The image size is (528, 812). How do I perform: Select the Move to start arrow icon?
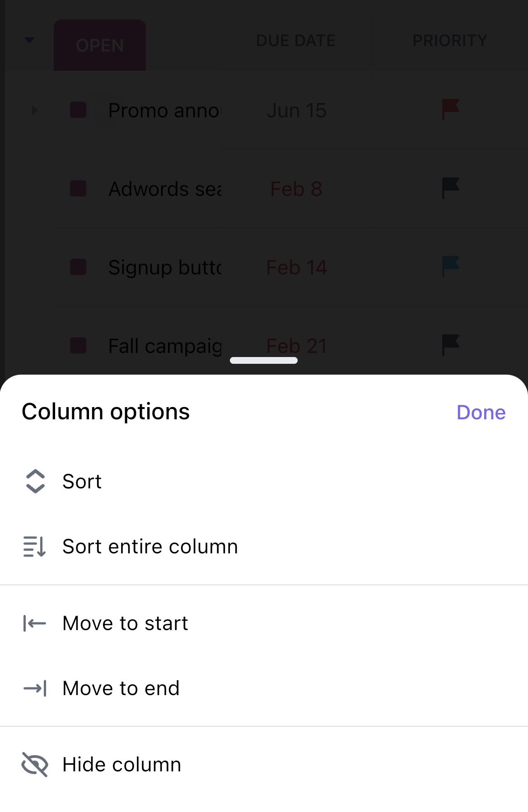tap(33, 624)
